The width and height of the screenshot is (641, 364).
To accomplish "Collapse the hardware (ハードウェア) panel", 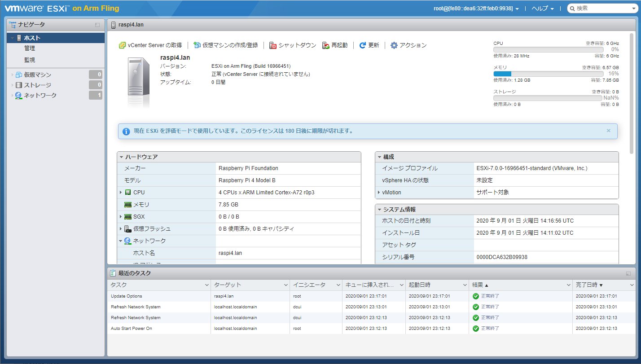I will (x=121, y=157).
